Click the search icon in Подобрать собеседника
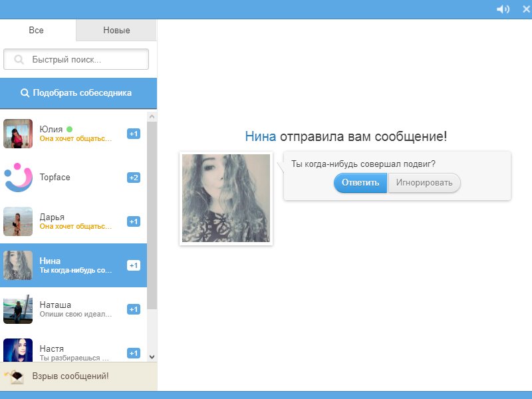This screenshot has height=399, width=532. pos(25,93)
